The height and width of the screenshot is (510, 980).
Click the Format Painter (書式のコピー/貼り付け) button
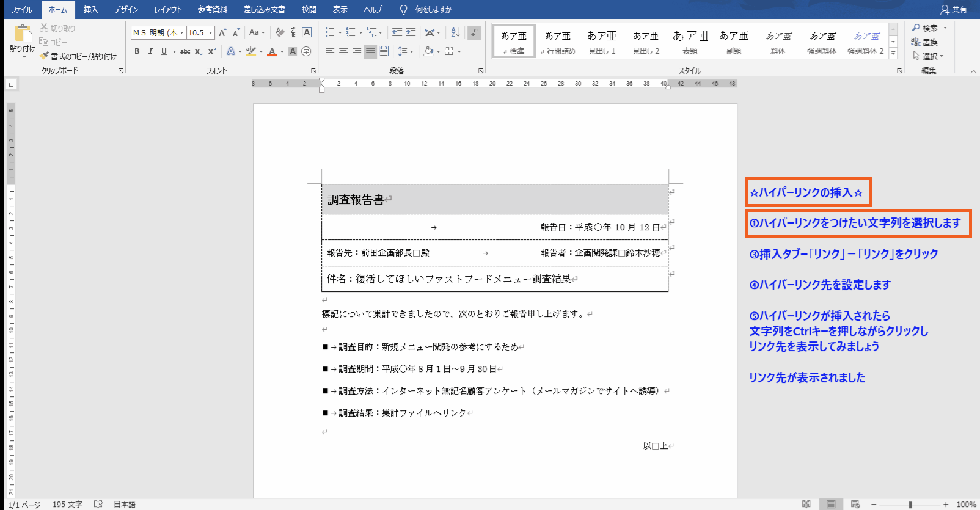(x=78, y=56)
